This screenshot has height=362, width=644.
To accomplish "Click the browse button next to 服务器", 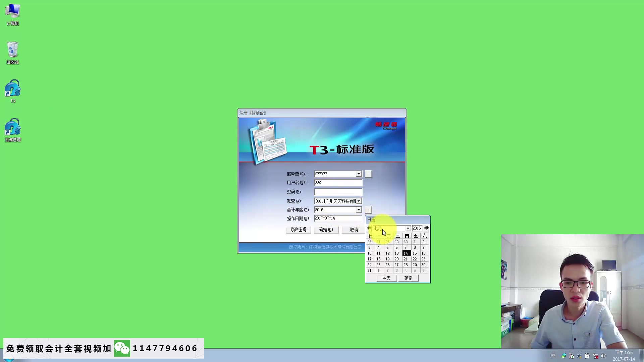I will click(x=368, y=174).
